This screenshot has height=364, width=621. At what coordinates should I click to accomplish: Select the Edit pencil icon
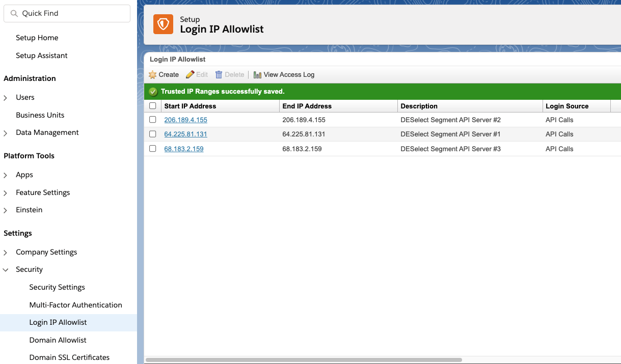(x=190, y=74)
